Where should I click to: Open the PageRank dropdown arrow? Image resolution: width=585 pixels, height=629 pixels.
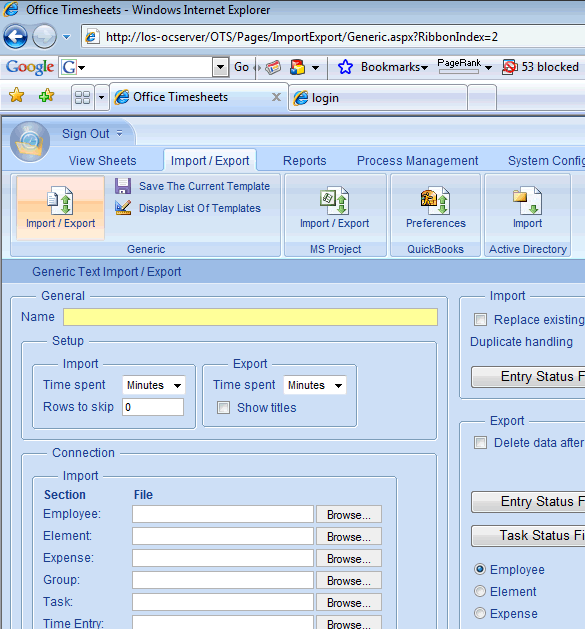tap(489, 68)
